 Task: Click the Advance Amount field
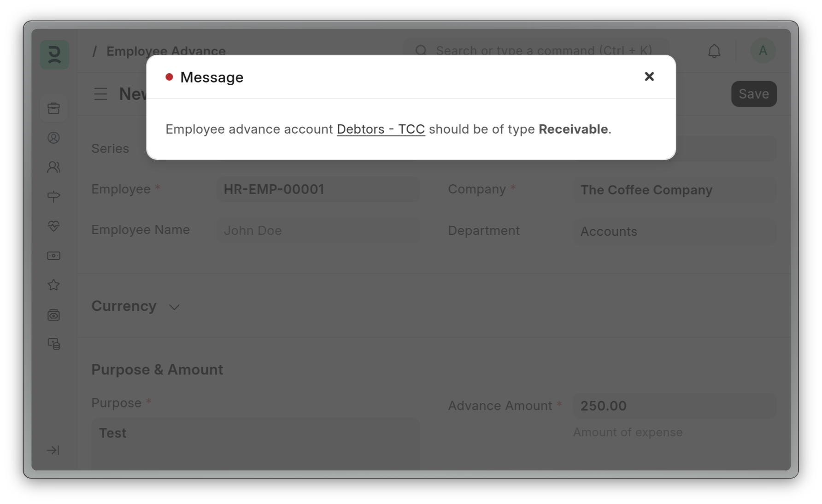(x=674, y=406)
